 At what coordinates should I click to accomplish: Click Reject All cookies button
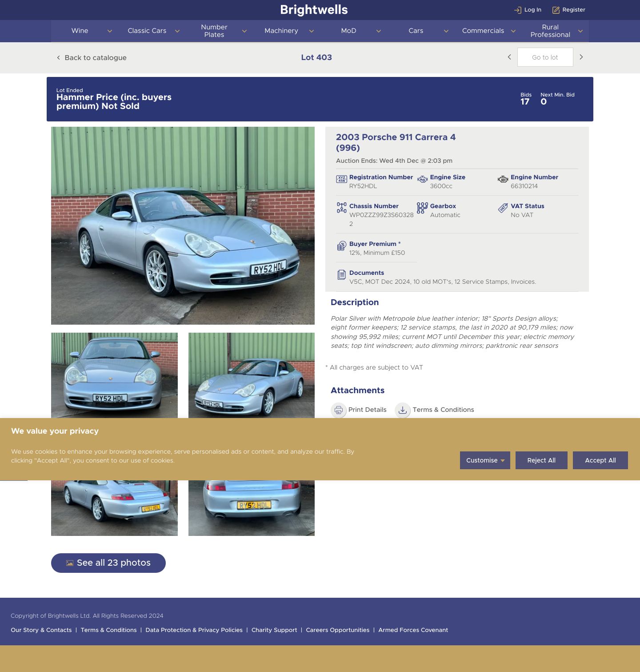click(x=541, y=460)
